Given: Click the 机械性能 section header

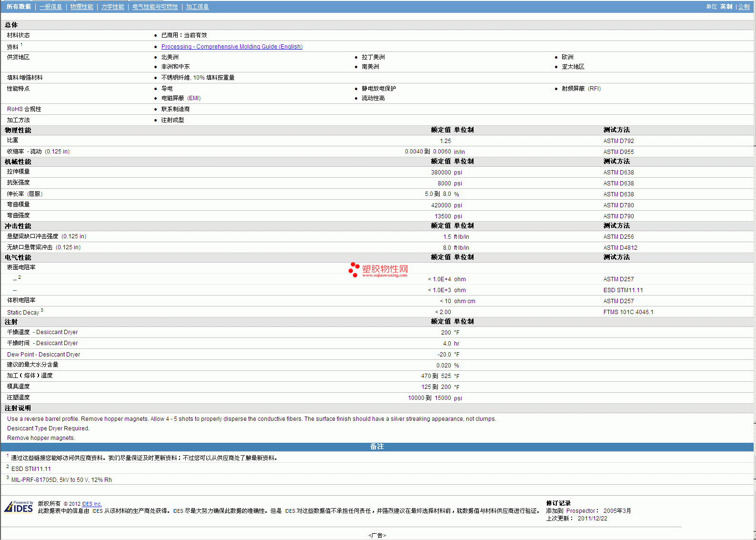Looking at the screenshot, I should 18,162.
